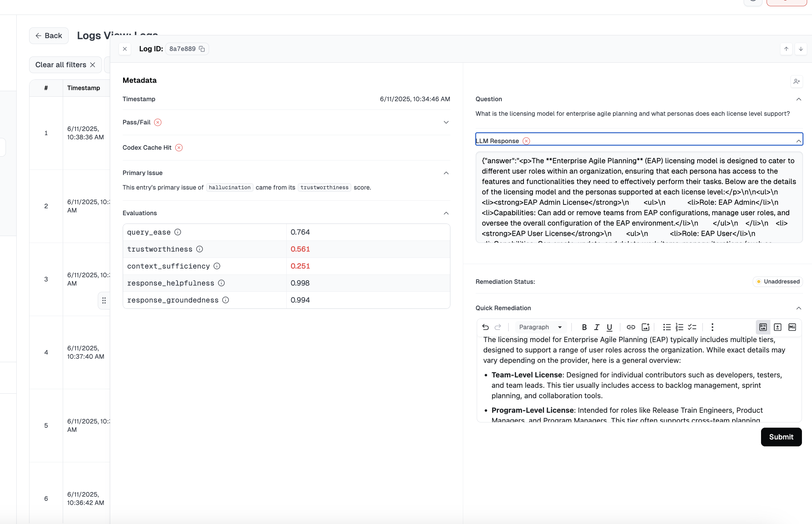Viewport: 812px width, 524px height.
Task: Click the metadata timestamp 6/11/2025, 10:34:46 AM
Action: (415, 99)
